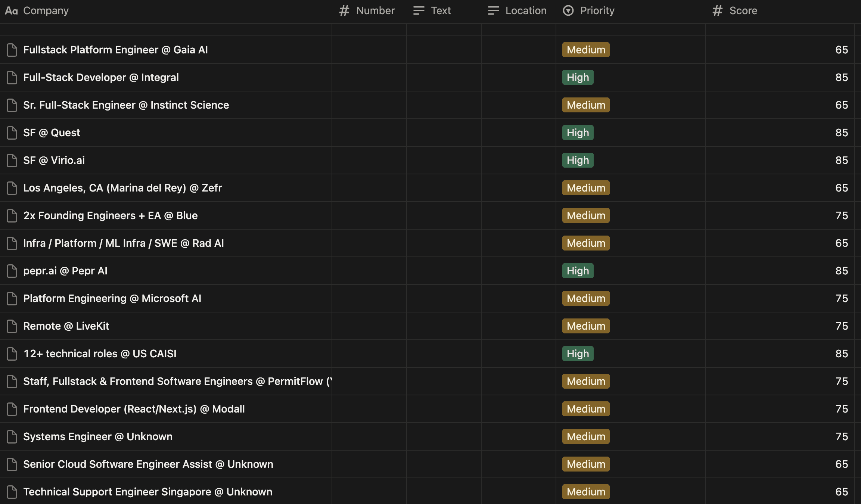The width and height of the screenshot is (861, 504).
Task: Click the select-type icon in the Priority column header
Action: (x=568, y=10)
